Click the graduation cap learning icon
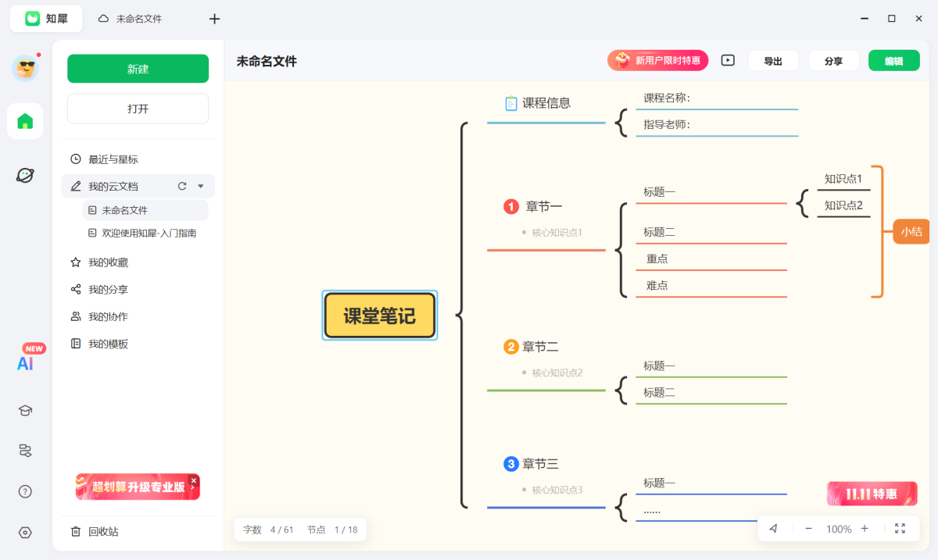Screen dimensions: 938x560 (25, 410)
